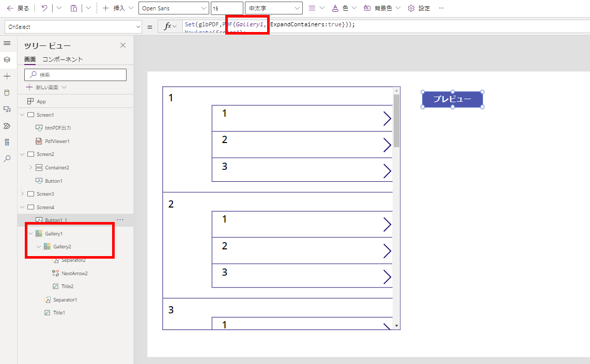Open the Insert panel with plus icon
The width and height of the screenshot is (590, 364).
(7, 76)
